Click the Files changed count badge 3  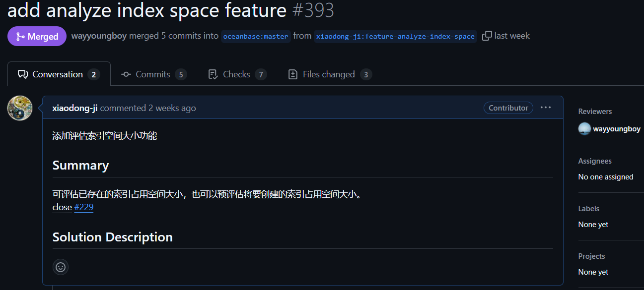tap(366, 75)
